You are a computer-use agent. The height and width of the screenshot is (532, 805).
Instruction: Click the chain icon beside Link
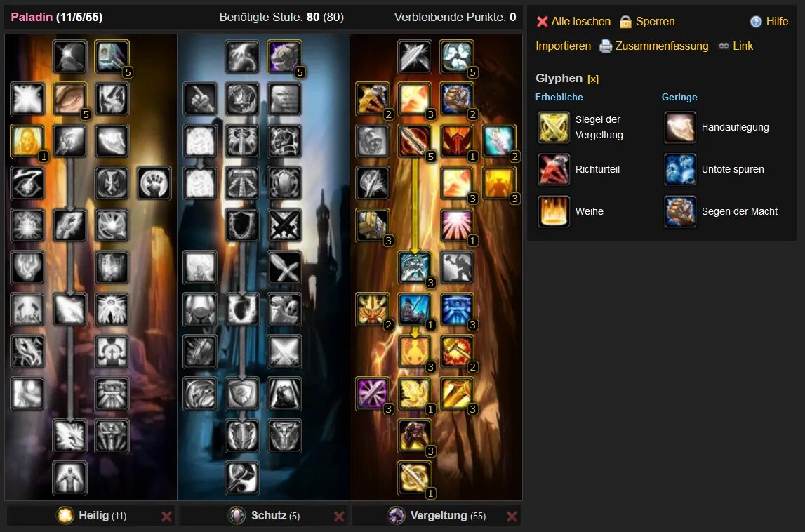[724, 46]
